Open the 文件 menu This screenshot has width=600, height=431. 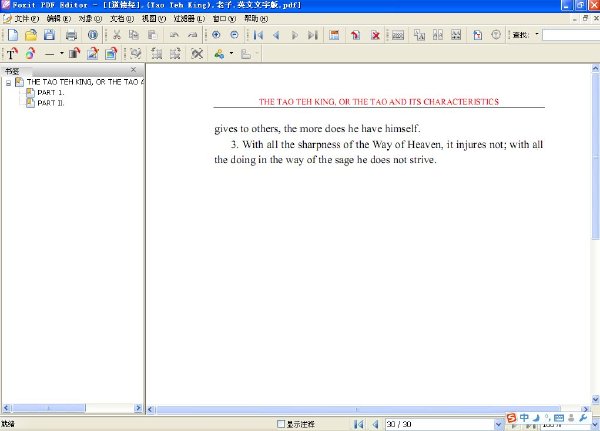tap(26, 18)
